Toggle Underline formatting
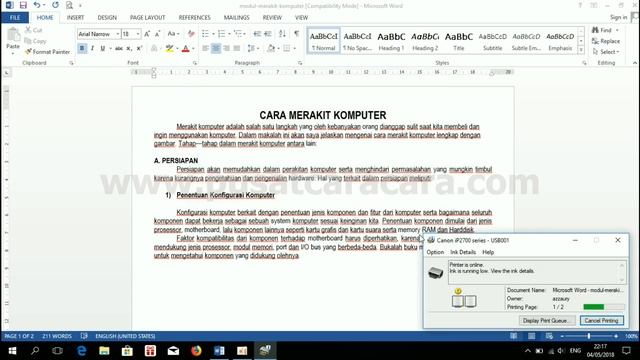 coord(102,48)
